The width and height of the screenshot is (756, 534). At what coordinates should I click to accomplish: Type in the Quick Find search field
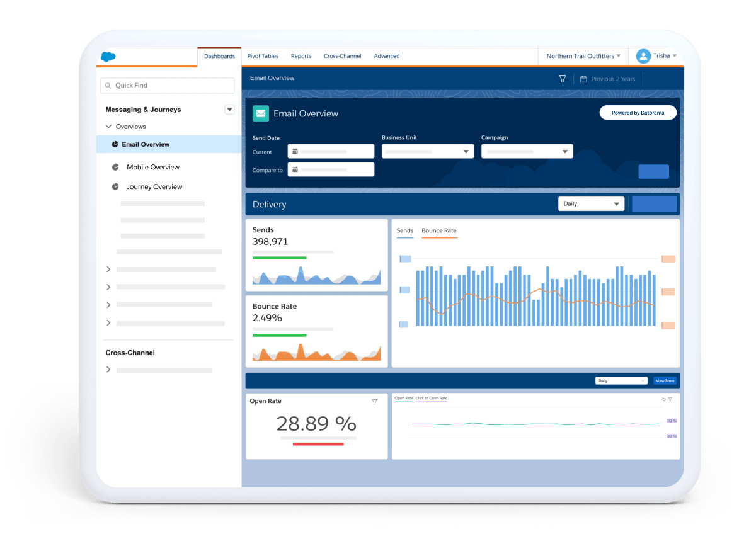coord(167,86)
